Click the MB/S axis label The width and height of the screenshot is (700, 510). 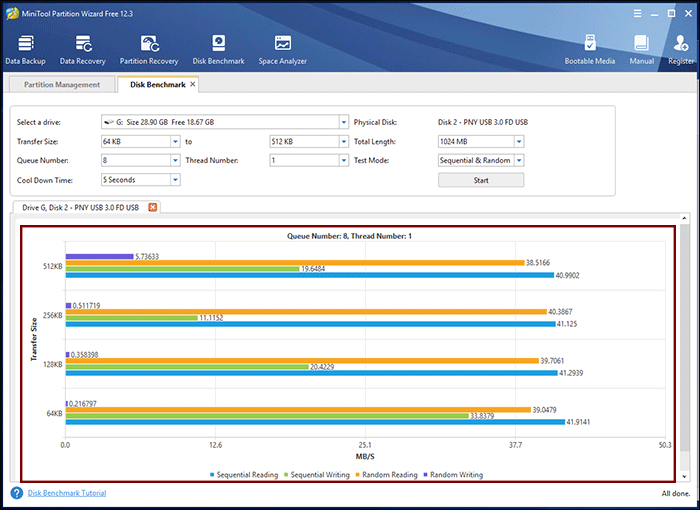[x=365, y=456]
